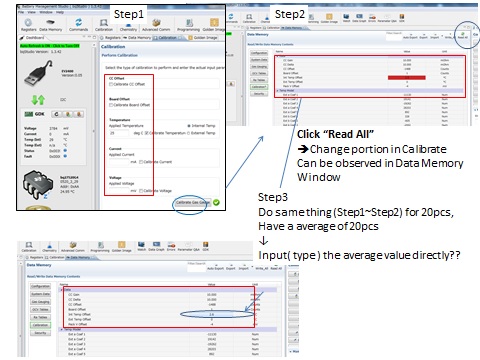The image size is (480, 360).
Task: Select Security category in bottom window
Action: (x=40, y=333)
